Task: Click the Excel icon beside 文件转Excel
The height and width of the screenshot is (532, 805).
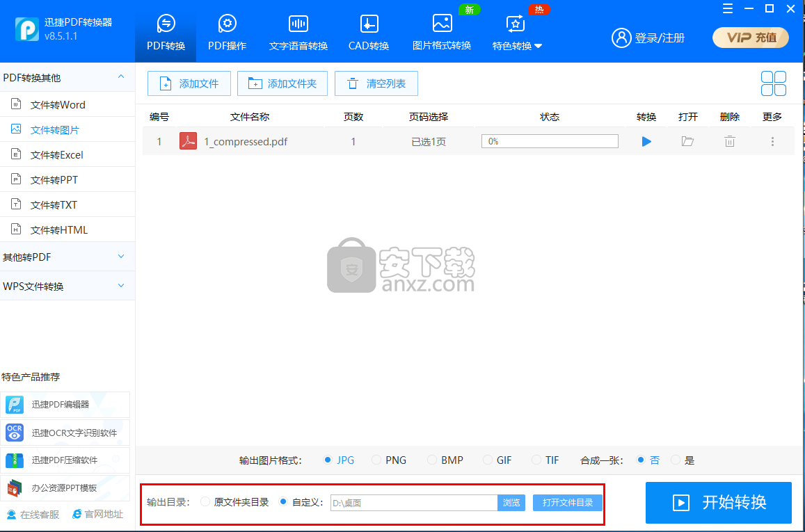Action: [x=16, y=154]
